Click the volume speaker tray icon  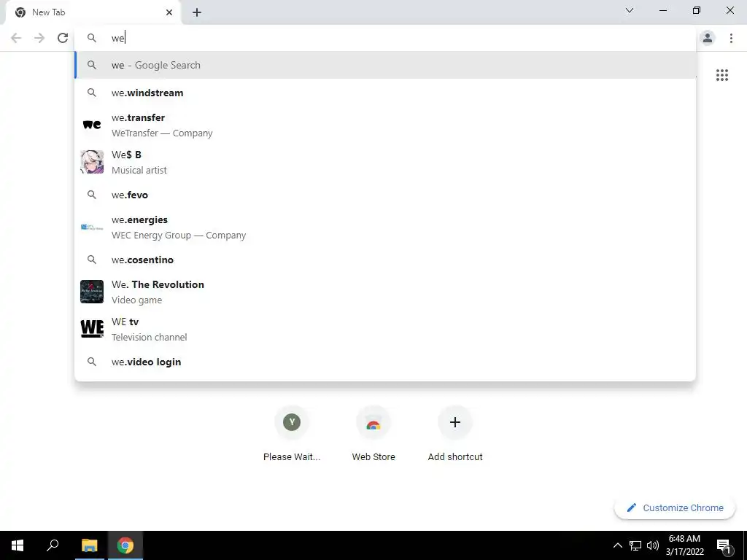pos(653,545)
